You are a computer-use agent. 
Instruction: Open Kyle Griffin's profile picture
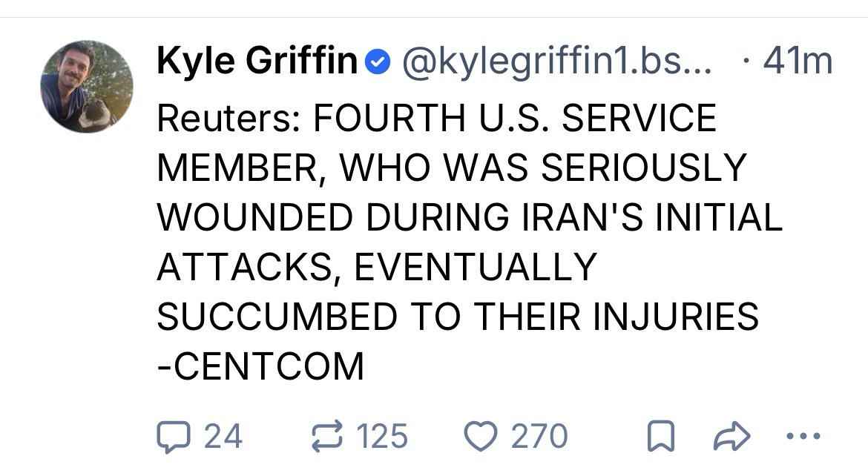click(x=86, y=87)
